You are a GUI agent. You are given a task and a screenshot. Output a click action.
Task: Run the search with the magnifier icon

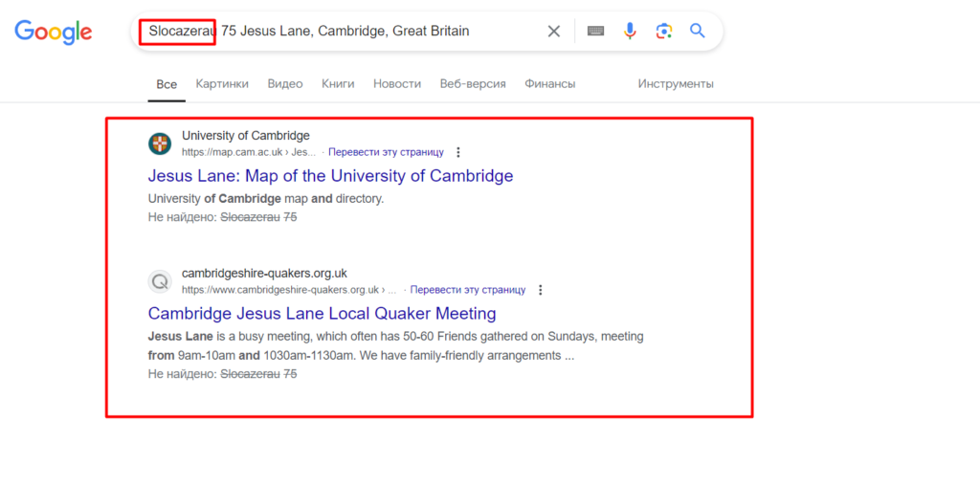tap(698, 30)
